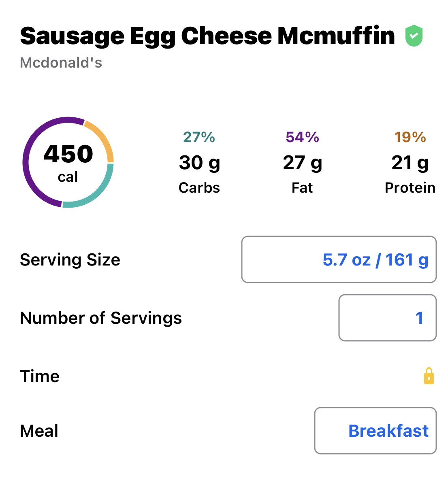The image size is (448, 478).
Task: Tap the green verified shield icon
Action: pos(414,36)
